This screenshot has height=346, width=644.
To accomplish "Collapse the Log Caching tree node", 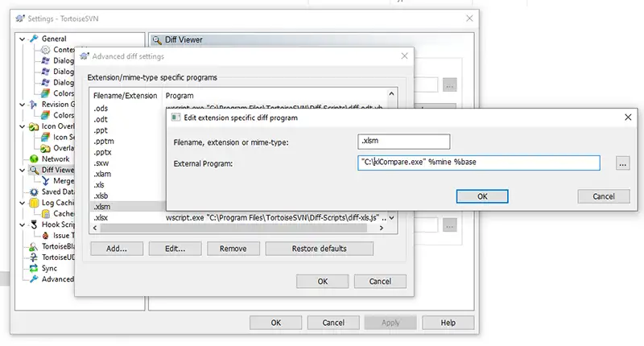I will (23, 203).
